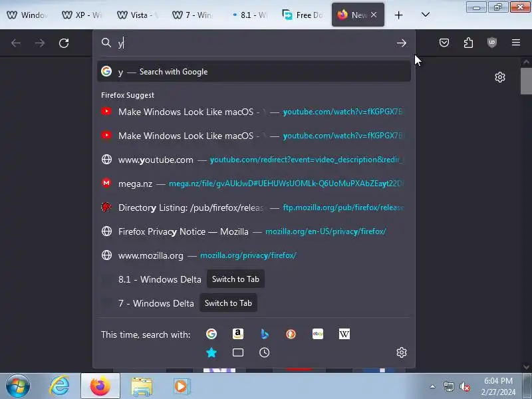This screenshot has width=532, height=399.
Task: Switch to the Windows tab
Action: click(27, 15)
